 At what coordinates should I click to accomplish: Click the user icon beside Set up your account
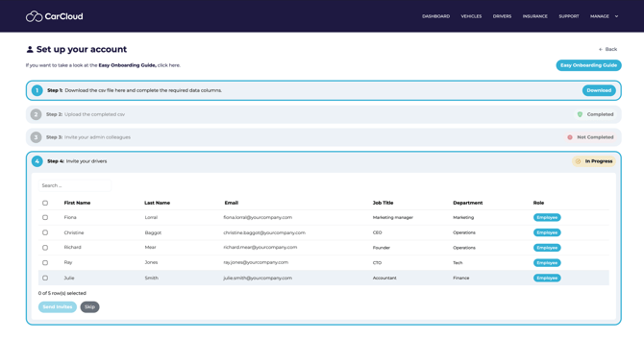click(x=30, y=49)
